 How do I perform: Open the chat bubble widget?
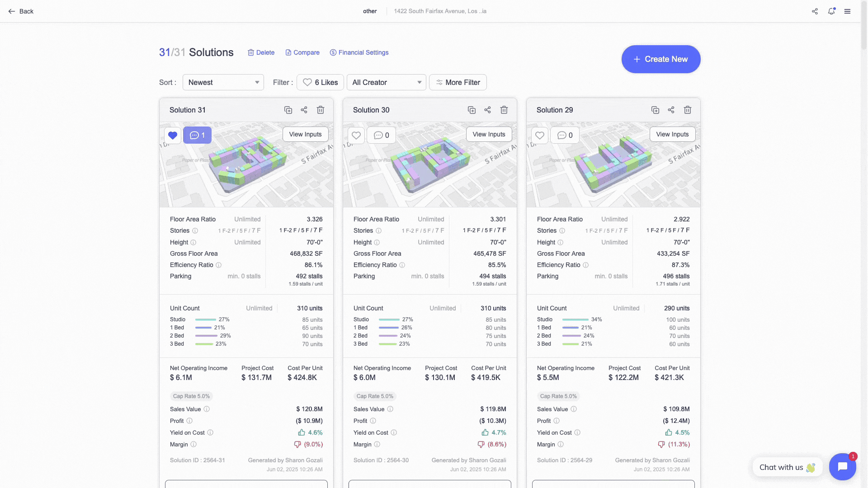(x=842, y=467)
